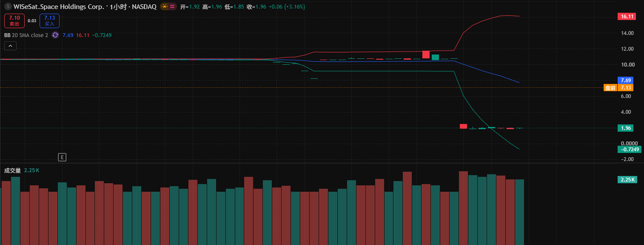This screenshot has height=245, width=644.
Task: Click the WISeSat.Space Holdings Corp. title
Action: click(58, 6)
